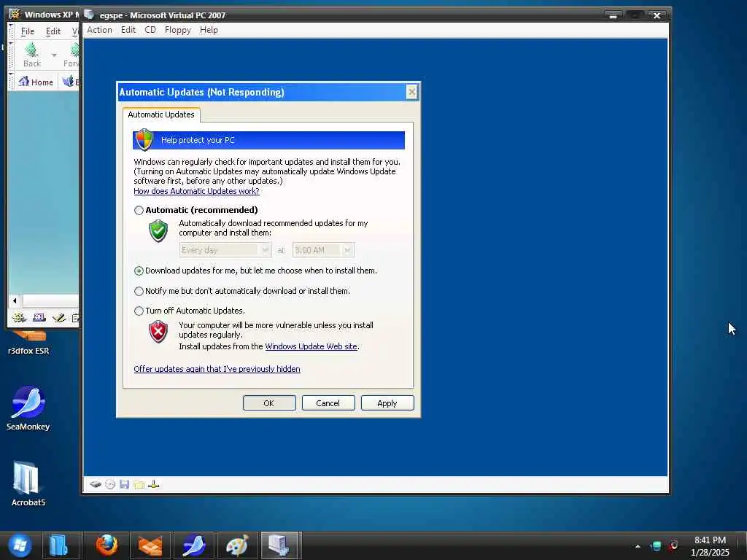747x560 pixels.
Task: Click Offer updates again that I've previously hidden
Action: (217, 369)
